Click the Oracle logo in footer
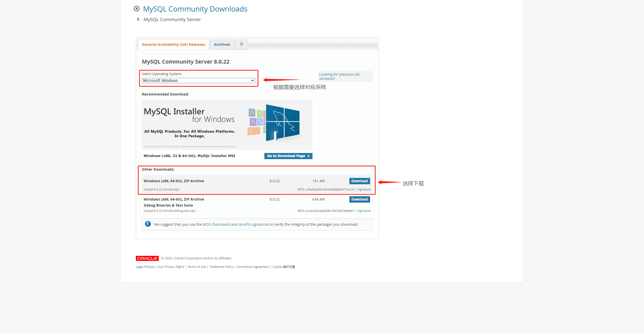This screenshot has width=644, height=334. point(147,258)
